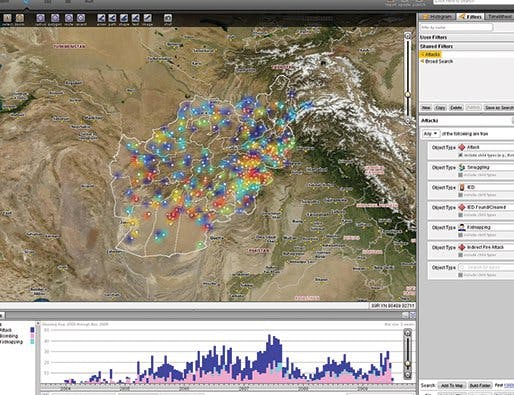Click the Delete filter button
Image resolution: width=514 pixels, height=395 pixels.
tap(456, 108)
